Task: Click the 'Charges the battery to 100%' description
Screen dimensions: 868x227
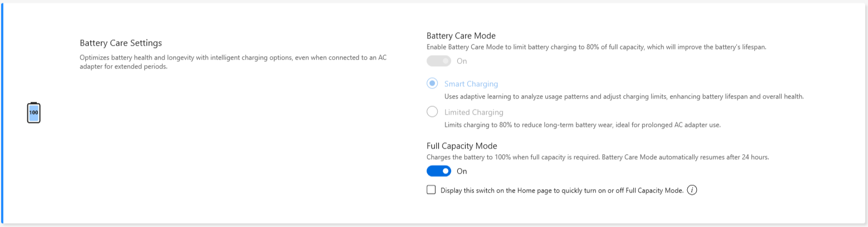Action: pos(598,157)
